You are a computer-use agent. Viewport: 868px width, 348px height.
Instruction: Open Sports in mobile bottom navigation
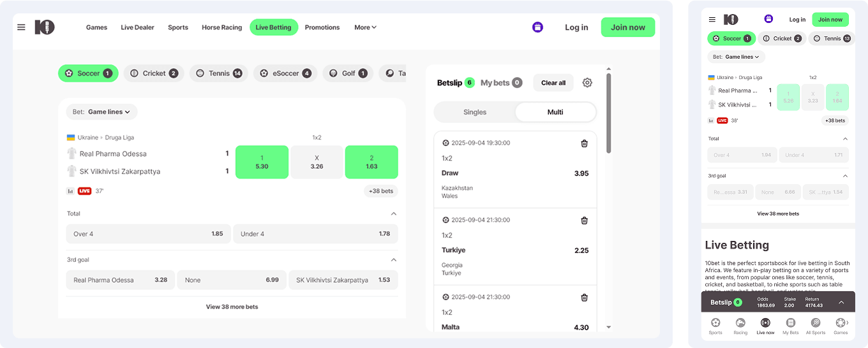pyautogui.click(x=715, y=326)
